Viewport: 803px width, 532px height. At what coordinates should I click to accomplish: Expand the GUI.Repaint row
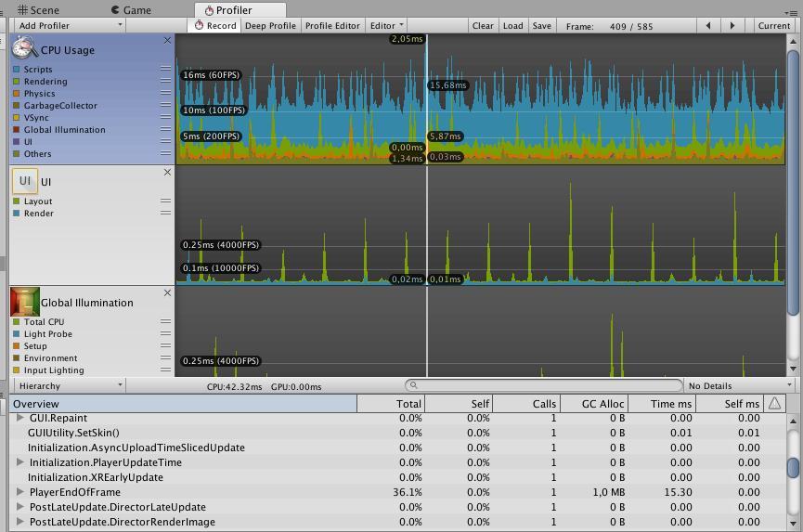click(x=20, y=417)
